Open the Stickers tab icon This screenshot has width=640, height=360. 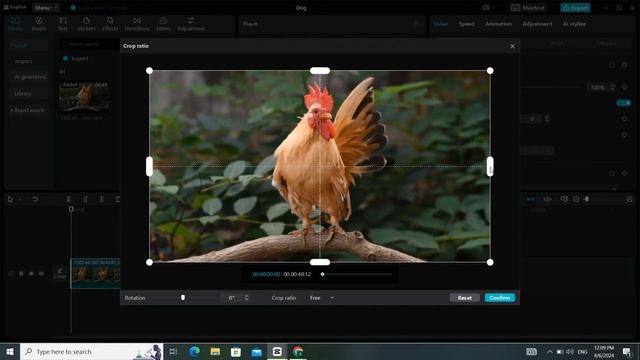click(x=86, y=24)
